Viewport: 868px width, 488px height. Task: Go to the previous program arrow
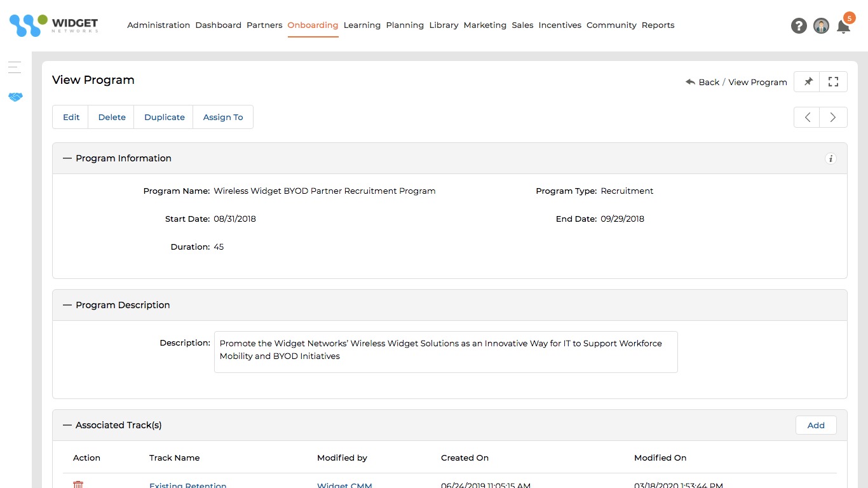(807, 117)
